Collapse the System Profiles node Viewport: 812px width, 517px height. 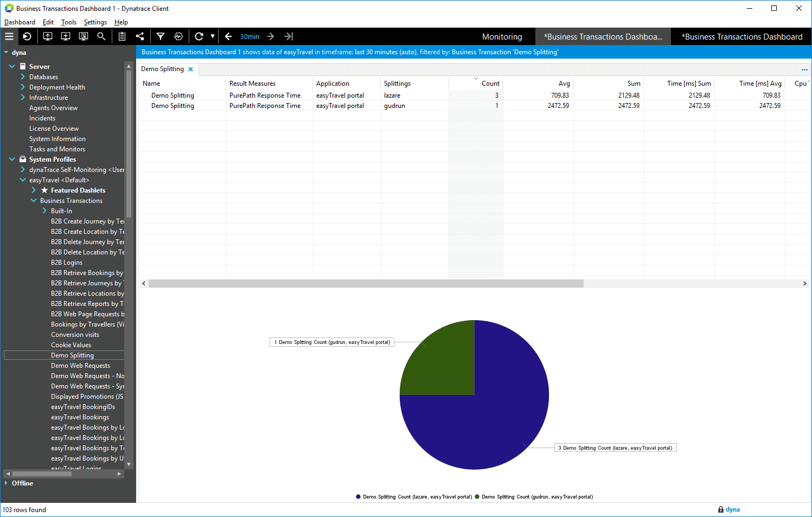pyautogui.click(x=12, y=159)
